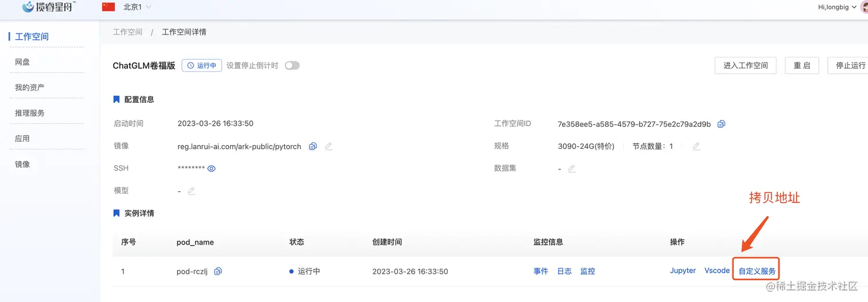Screen dimensions: 868x302
Task: Click the user avatar
Action: pyautogui.click(x=864, y=7)
